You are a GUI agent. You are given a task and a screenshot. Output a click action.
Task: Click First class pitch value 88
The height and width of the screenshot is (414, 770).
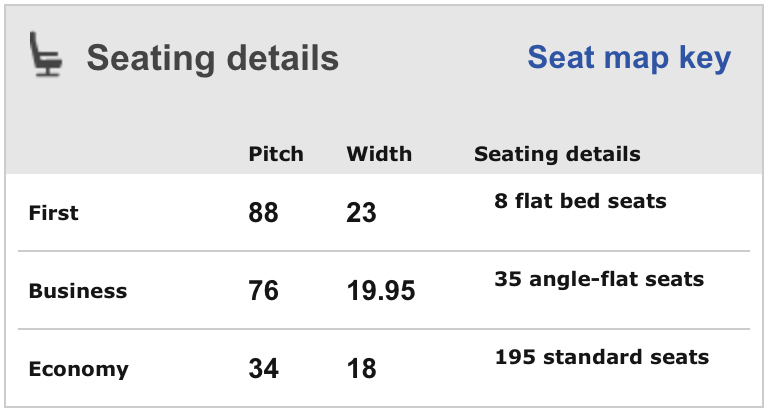[x=264, y=213]
